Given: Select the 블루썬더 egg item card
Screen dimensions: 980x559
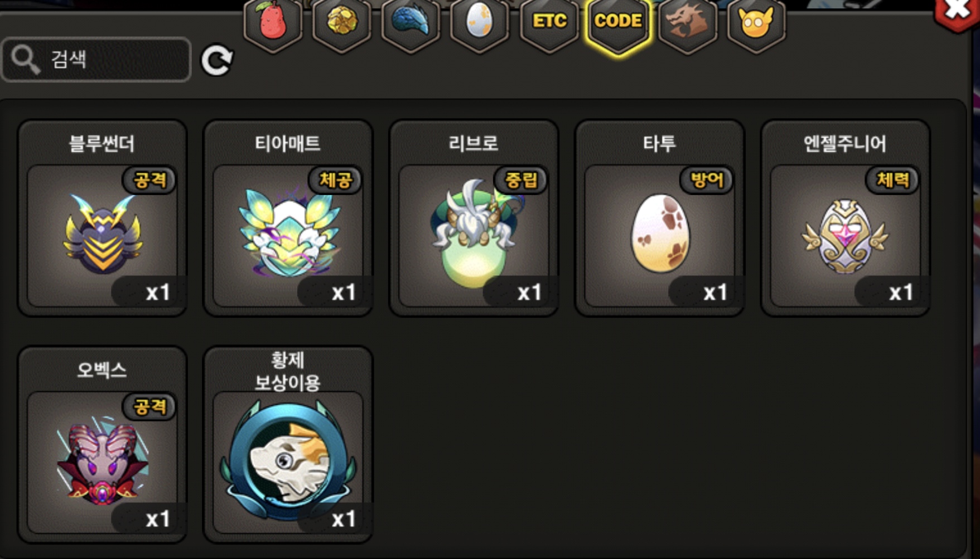Looking at the screenshot, I should [102, 218].
